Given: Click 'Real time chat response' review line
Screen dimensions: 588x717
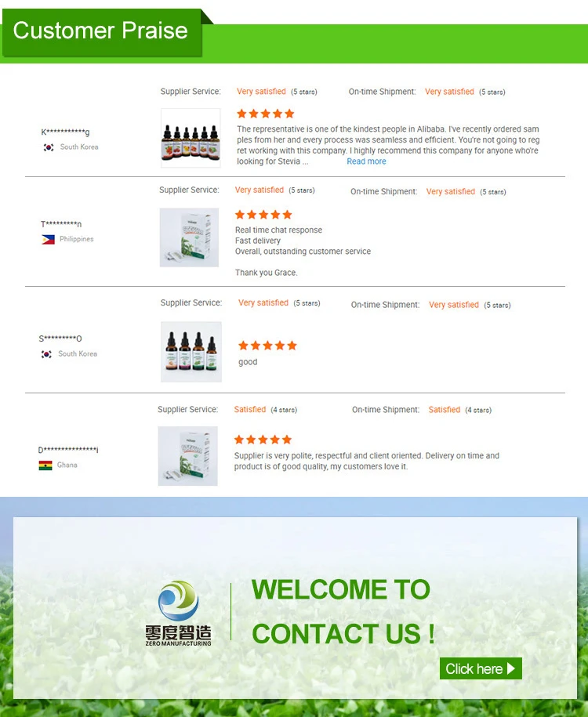Looking at the screenshot, I should pos(278,230).
